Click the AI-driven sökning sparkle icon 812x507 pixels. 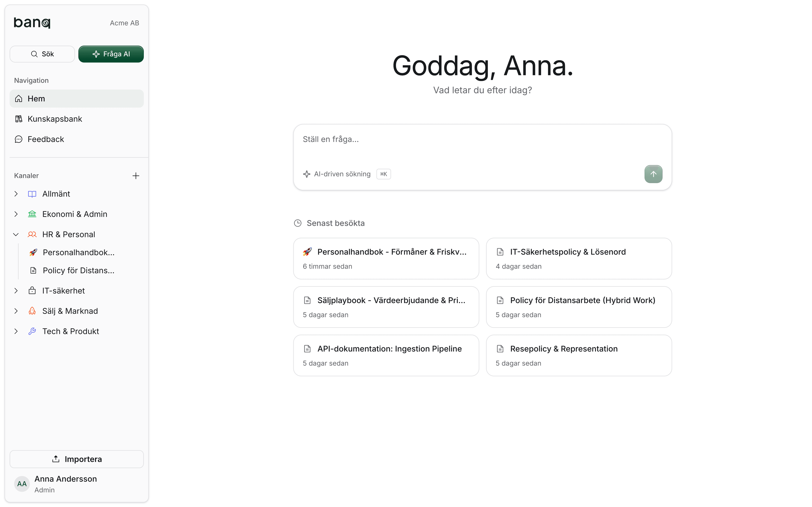point(307,174)
